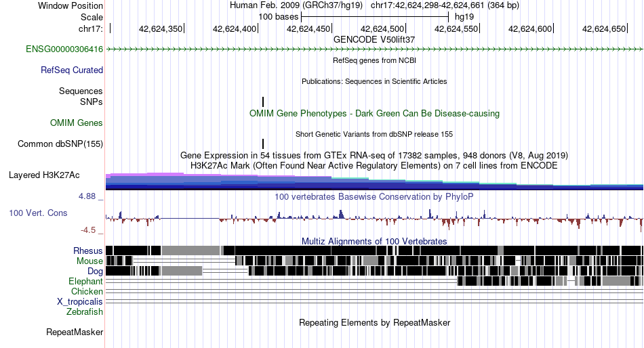Viewport: 644px width, 348px height.
Task: Click the 42,624,550 ruler position
Action: tap(456, 28)
